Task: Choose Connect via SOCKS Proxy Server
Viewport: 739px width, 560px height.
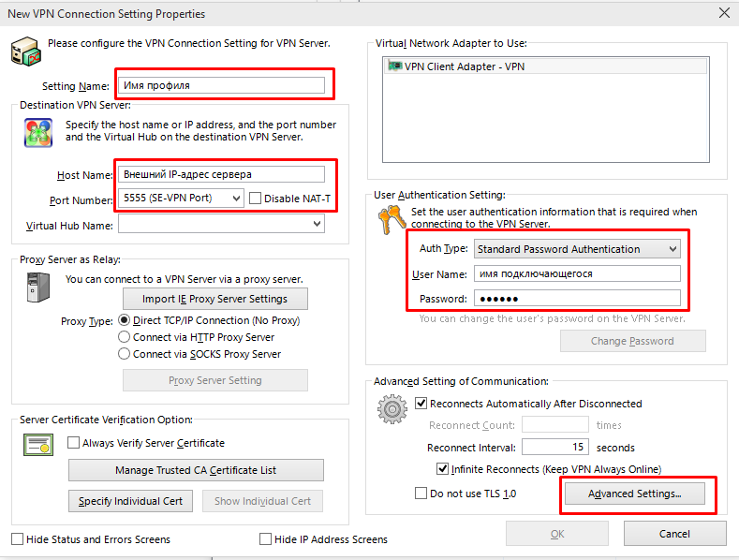Action: [124, 354]
